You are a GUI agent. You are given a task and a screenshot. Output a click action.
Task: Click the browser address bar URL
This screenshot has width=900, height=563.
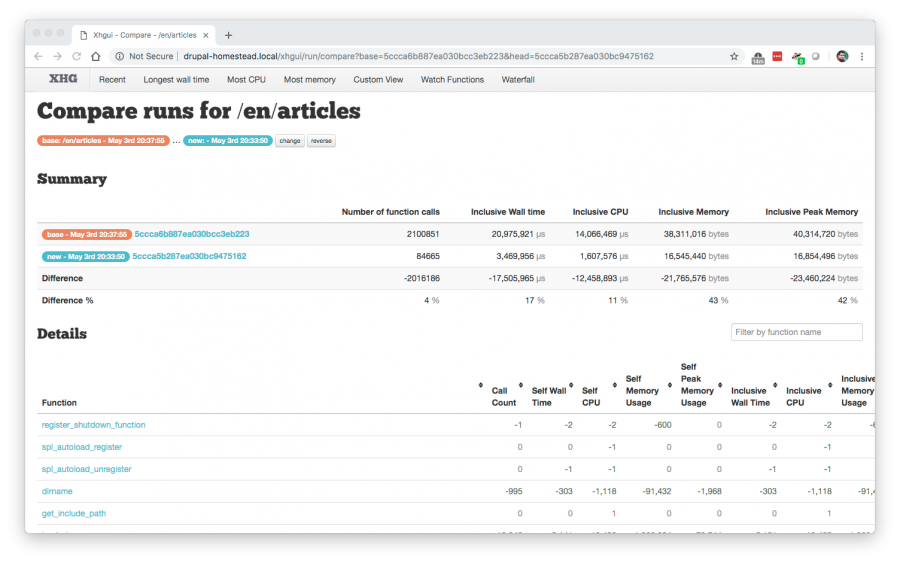pos(418,56)
